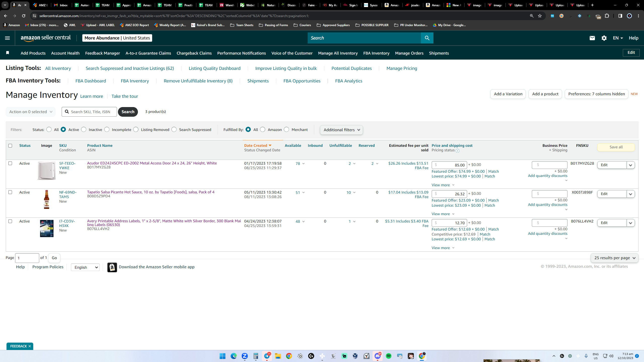The width and height of the screenshot is (644, 362).
Task: Click the Add a Variation button
Action: pos(508,94)
